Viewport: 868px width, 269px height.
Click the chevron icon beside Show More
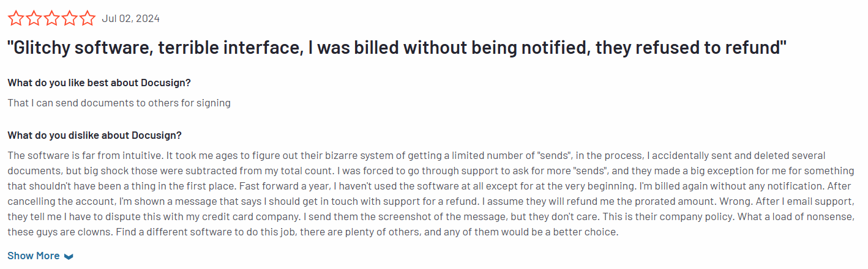tap(69, 256)
